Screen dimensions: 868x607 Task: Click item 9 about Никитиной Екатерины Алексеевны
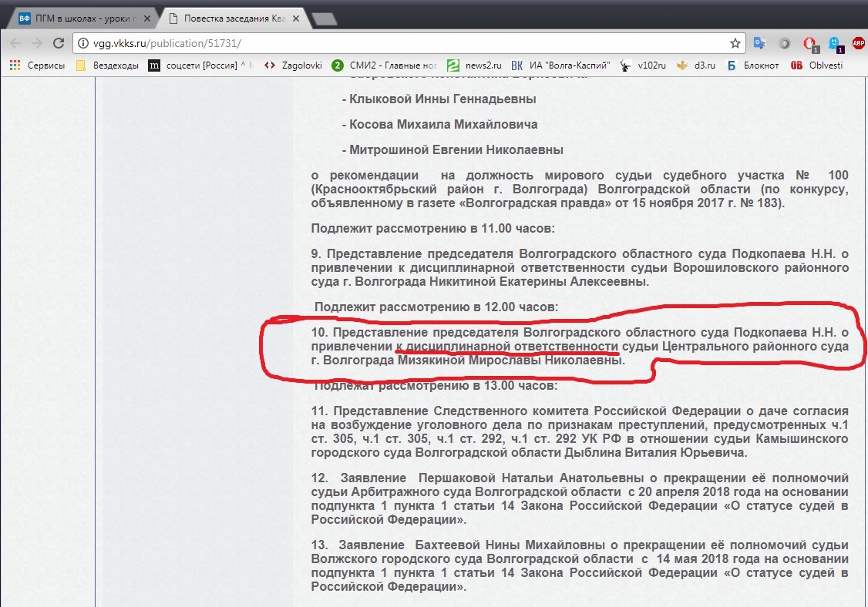pyautogui.click(x=580, y=268)
